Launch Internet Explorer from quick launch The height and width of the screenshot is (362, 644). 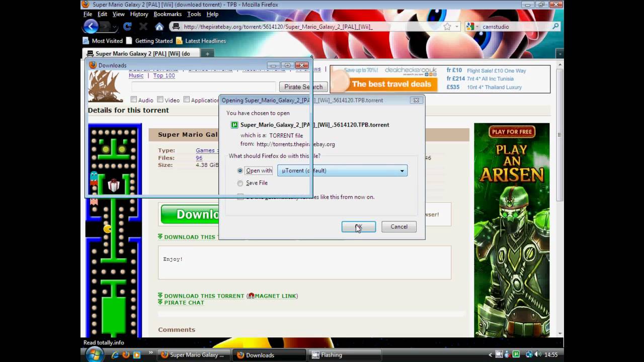(x=115, y=355)
